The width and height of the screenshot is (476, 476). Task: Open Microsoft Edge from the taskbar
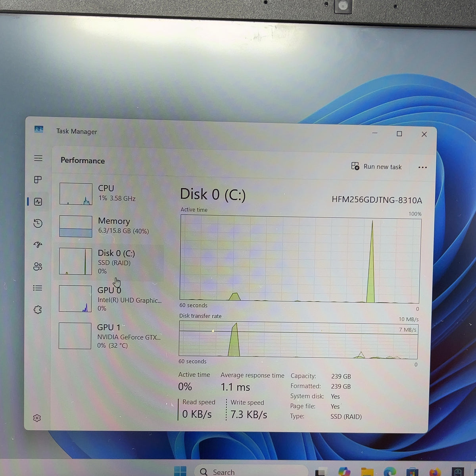click(390, 472)
